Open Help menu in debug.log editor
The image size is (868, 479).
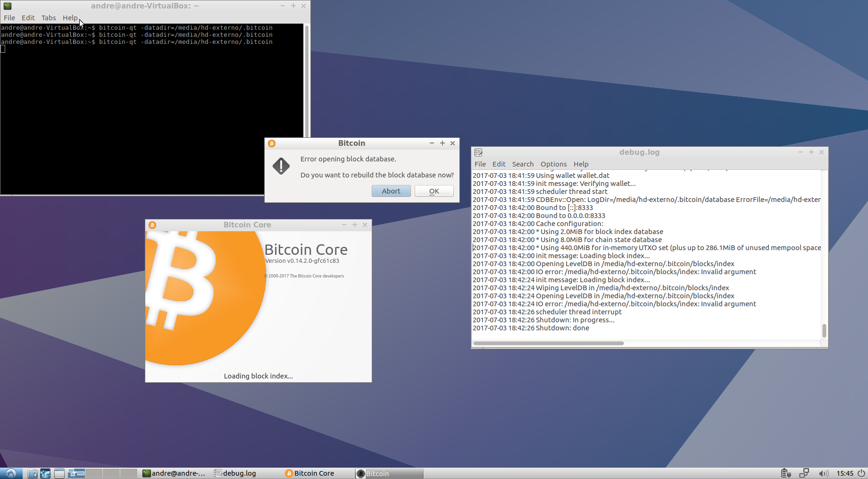(x=581, y=164)
